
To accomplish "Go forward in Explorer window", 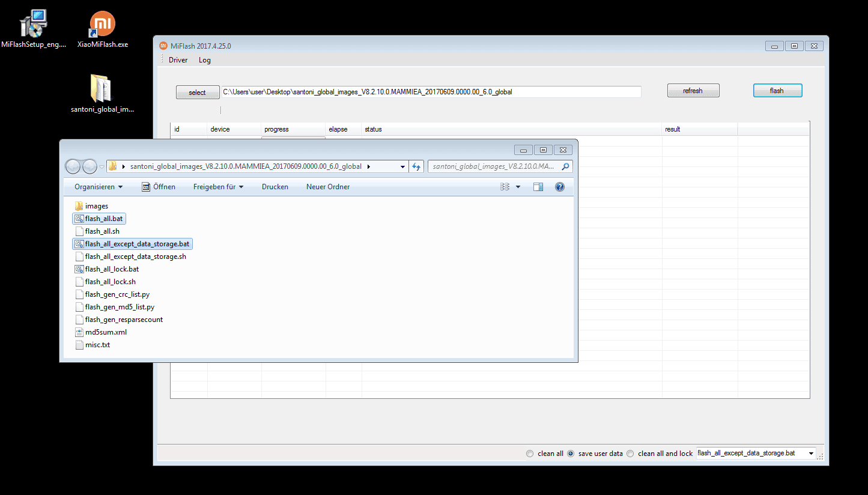I will click(90, 166).
